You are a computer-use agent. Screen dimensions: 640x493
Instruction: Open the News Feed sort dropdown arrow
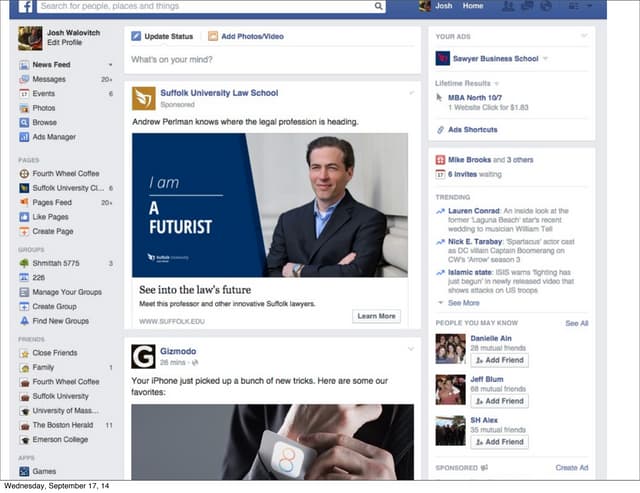110,65
